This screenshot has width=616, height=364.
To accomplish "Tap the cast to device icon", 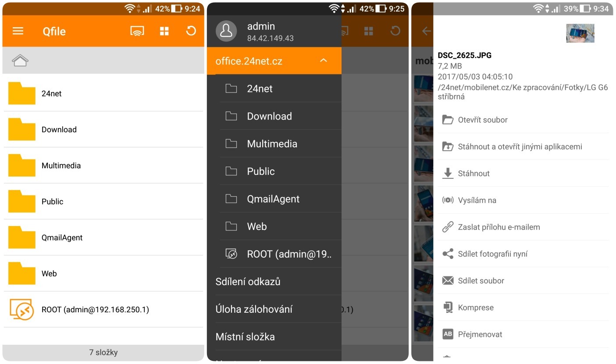I will point(137,31).
